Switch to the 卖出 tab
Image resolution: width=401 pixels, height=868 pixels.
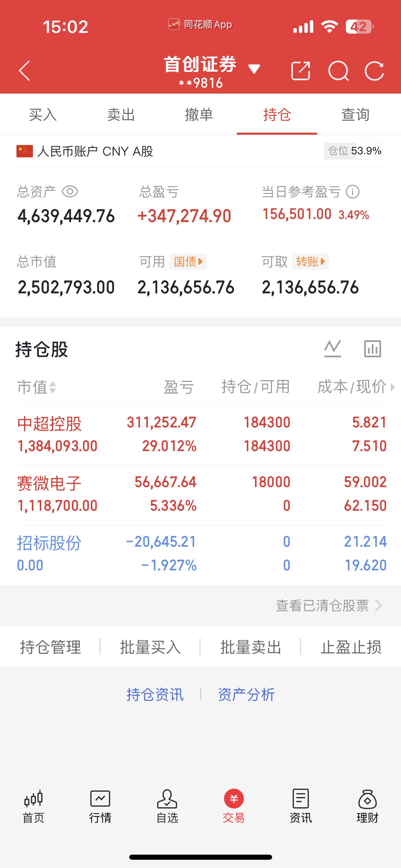(121, 114)
